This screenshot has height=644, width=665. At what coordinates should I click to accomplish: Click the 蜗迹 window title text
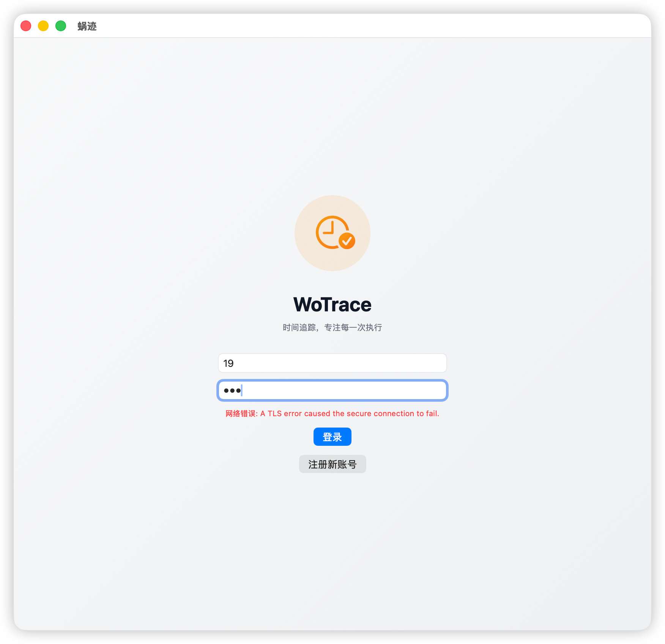tap(87, 26)
